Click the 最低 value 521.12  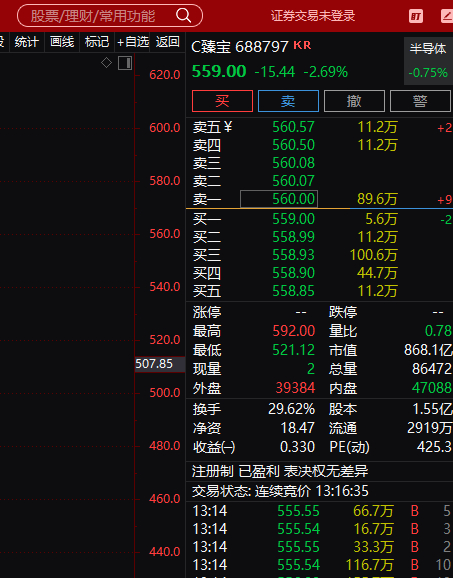tap(294, 350)
